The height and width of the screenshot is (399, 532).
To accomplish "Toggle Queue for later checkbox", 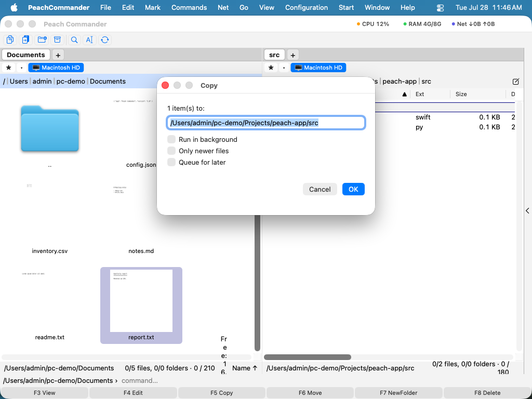I will (x=171, y=162).
